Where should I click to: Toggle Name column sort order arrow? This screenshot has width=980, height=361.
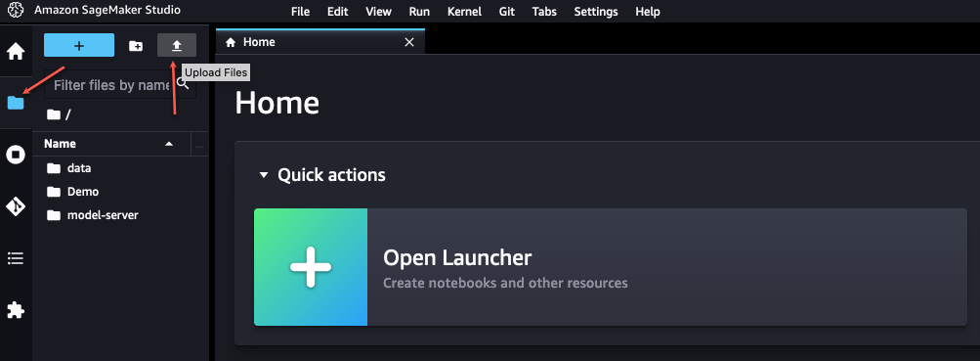coord(169,144)
